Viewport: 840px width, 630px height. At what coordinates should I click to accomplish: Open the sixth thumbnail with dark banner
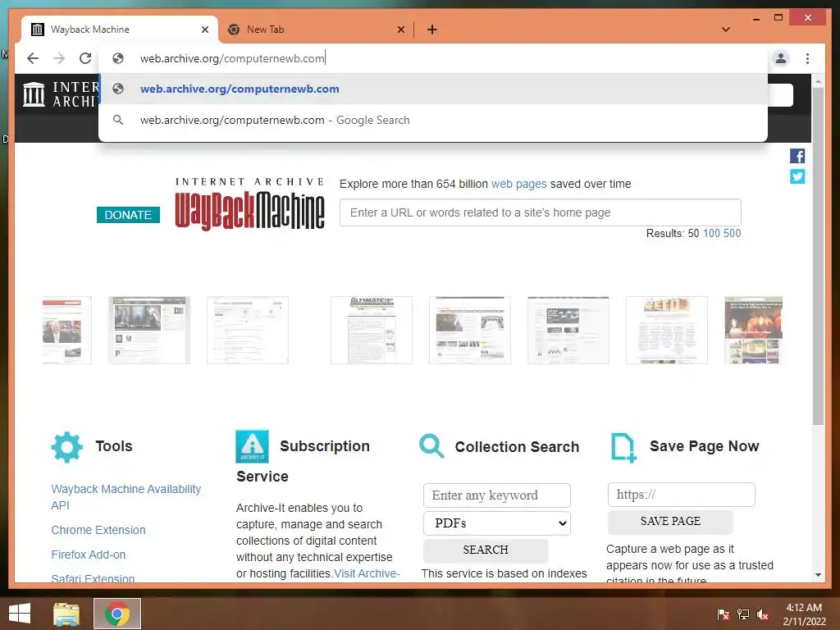(x=568, y=330)
